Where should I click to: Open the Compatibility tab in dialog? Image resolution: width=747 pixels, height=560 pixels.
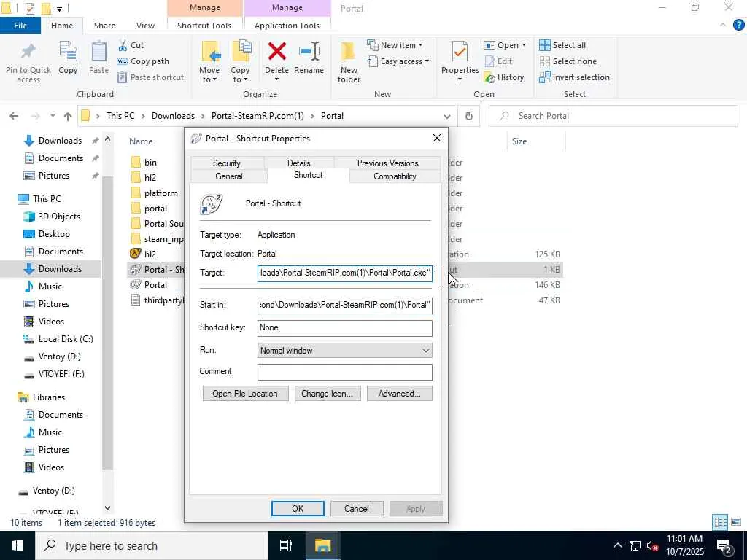click(x=395, y=176)
